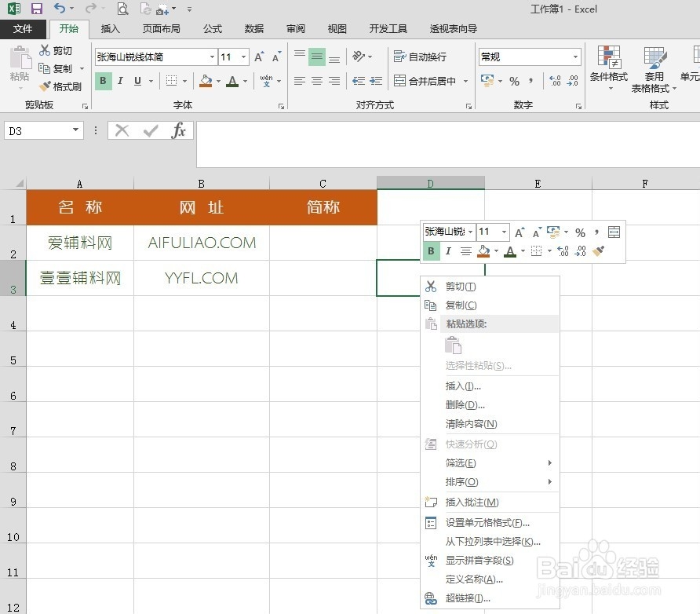This screenshot has width=700, height=614.
Task: Align text right in ribbon
Action: [334, 81]
